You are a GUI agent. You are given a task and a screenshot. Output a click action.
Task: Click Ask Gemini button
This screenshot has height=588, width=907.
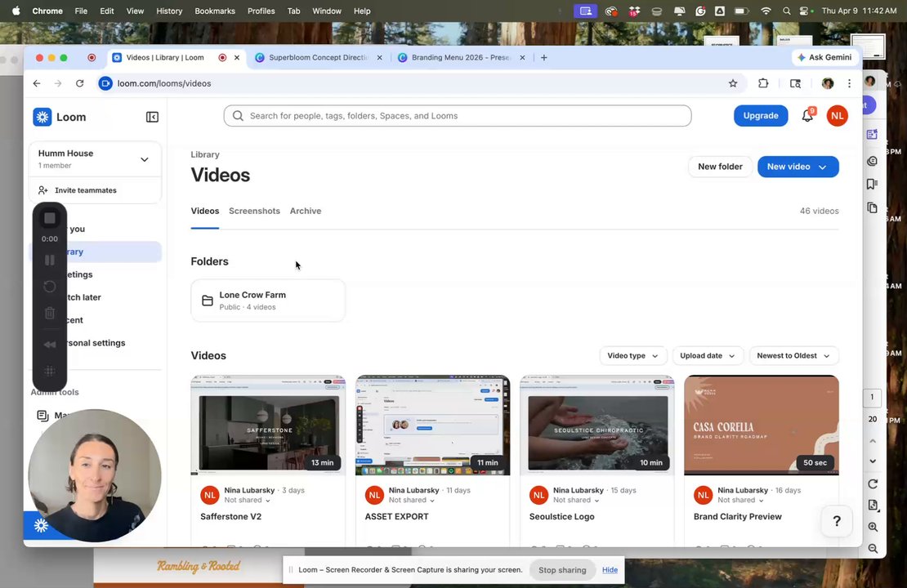(x=824, y=57)
